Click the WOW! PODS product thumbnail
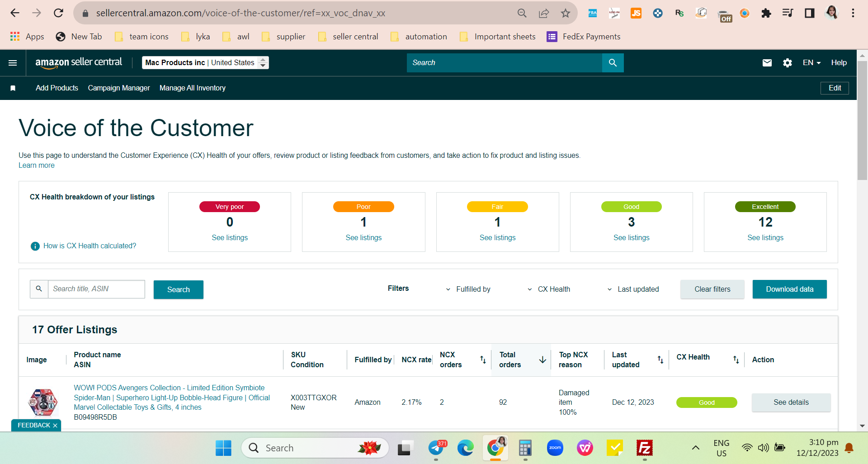This screenshot has height=464, width=868. click(x=43, y=402)
